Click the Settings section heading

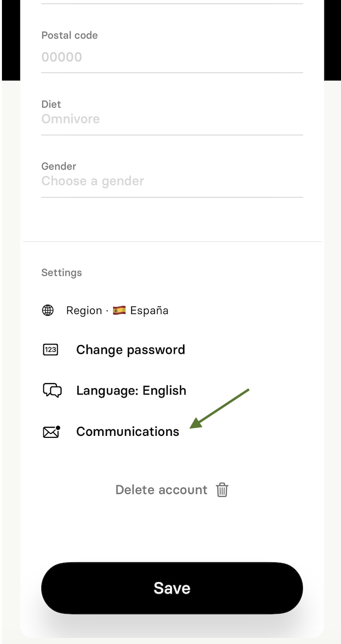click(x=61, y=272)
